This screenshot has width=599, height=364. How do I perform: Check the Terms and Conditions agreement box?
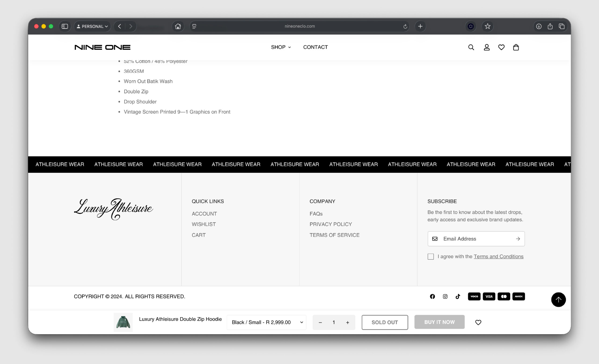click(x=431, y=257)
